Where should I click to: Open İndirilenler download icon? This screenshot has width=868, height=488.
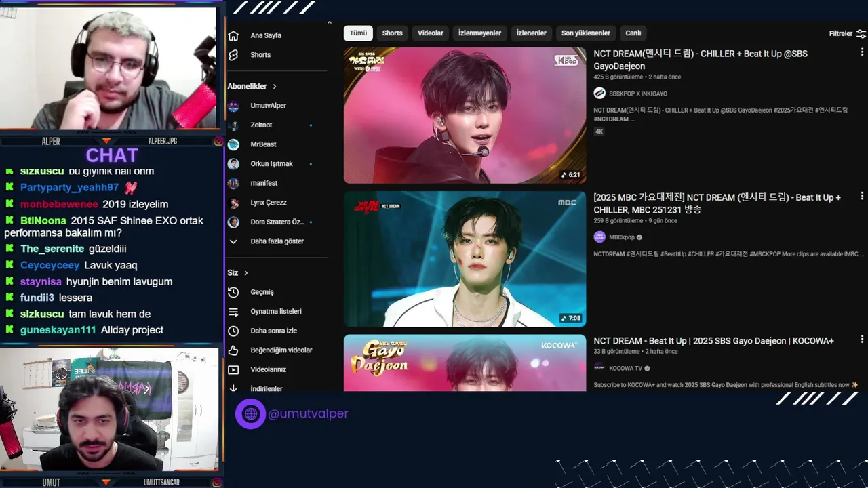pyautogui.click(x=233, y=388)
